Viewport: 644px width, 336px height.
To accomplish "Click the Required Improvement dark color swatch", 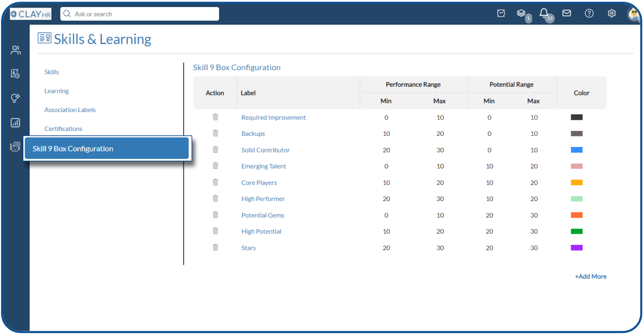I will pyautogui.click(x=577, y=117).
